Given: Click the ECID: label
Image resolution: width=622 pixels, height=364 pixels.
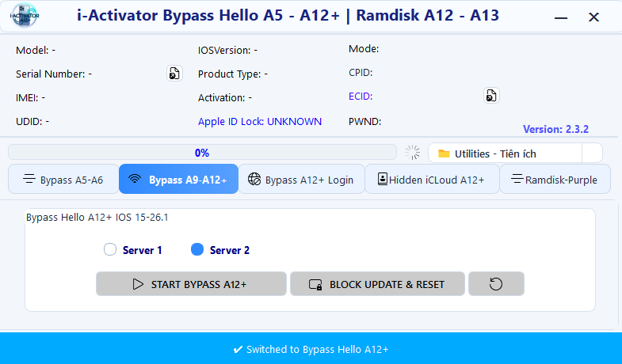Looking at the screenshot, I should (361, 97).
